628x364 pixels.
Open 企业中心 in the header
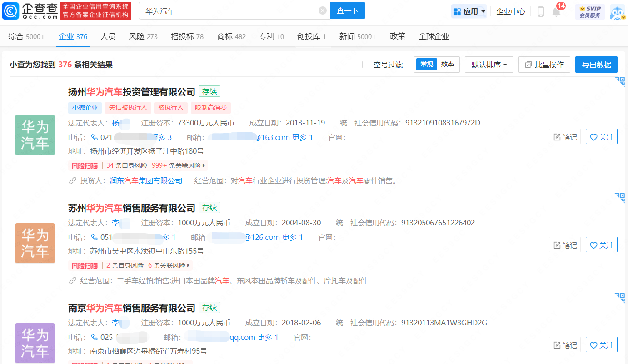(511, 11)
